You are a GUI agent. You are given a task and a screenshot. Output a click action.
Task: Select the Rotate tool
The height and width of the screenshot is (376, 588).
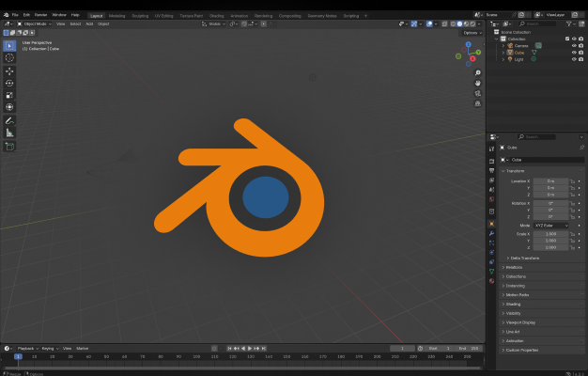click(9, 84)
